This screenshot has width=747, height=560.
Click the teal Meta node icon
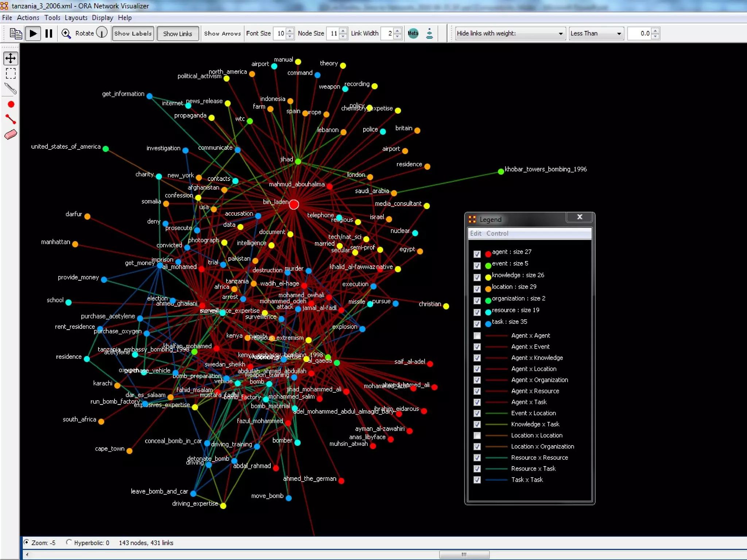[413, 34]
